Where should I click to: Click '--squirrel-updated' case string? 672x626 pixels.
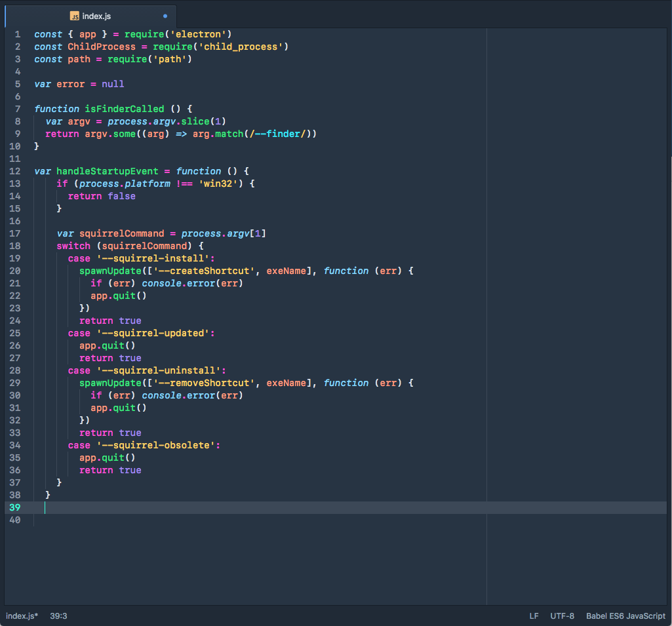click(x=153, y=333)
